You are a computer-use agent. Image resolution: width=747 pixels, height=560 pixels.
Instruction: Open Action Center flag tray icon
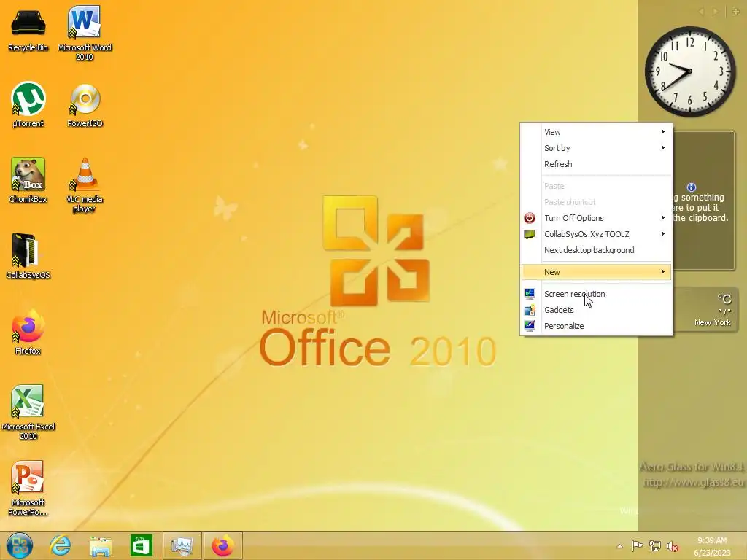[x=637, y=545]
